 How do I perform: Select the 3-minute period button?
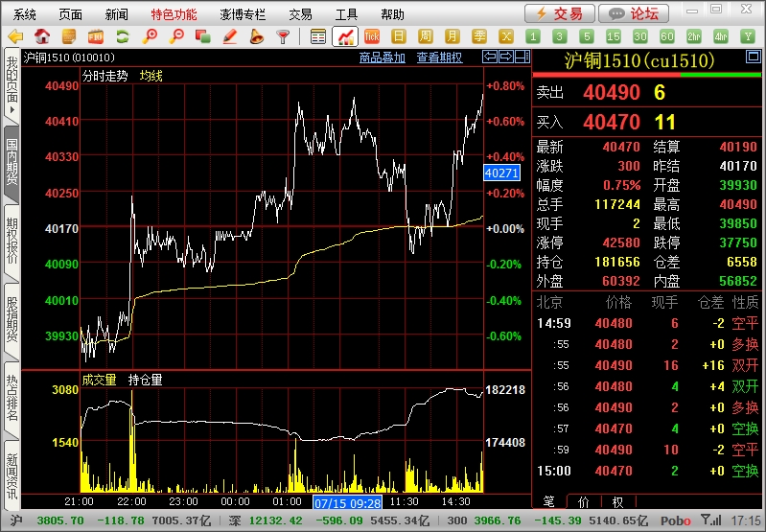pos(560,36)
